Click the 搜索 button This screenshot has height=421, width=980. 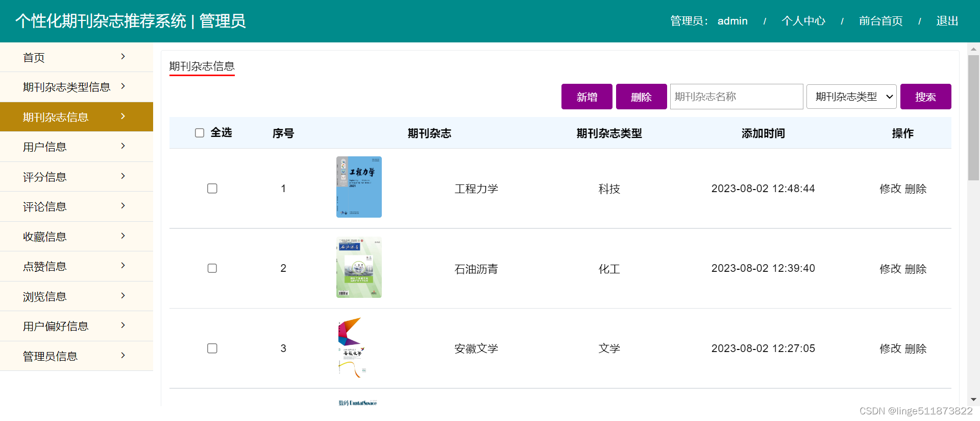coord(926,97)
